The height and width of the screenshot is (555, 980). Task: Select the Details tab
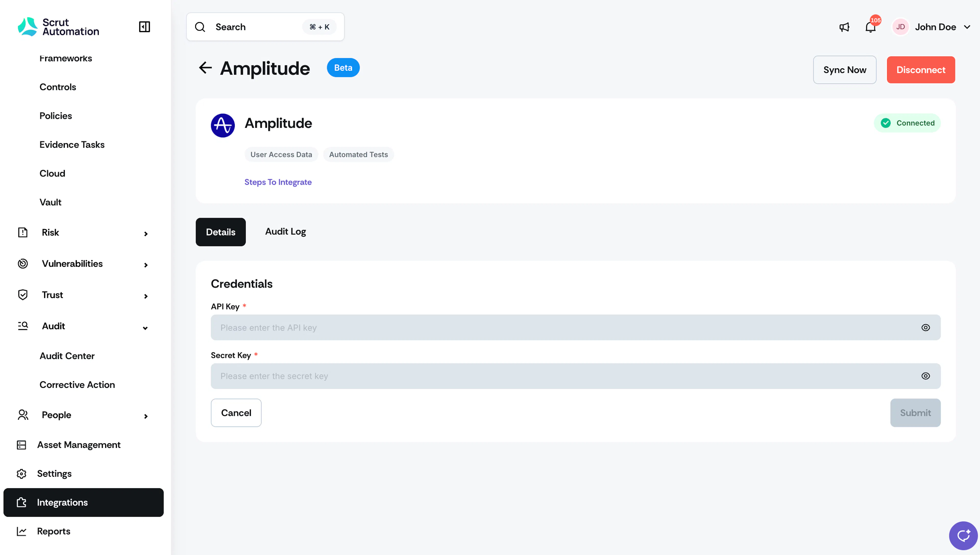click(220, 232)
